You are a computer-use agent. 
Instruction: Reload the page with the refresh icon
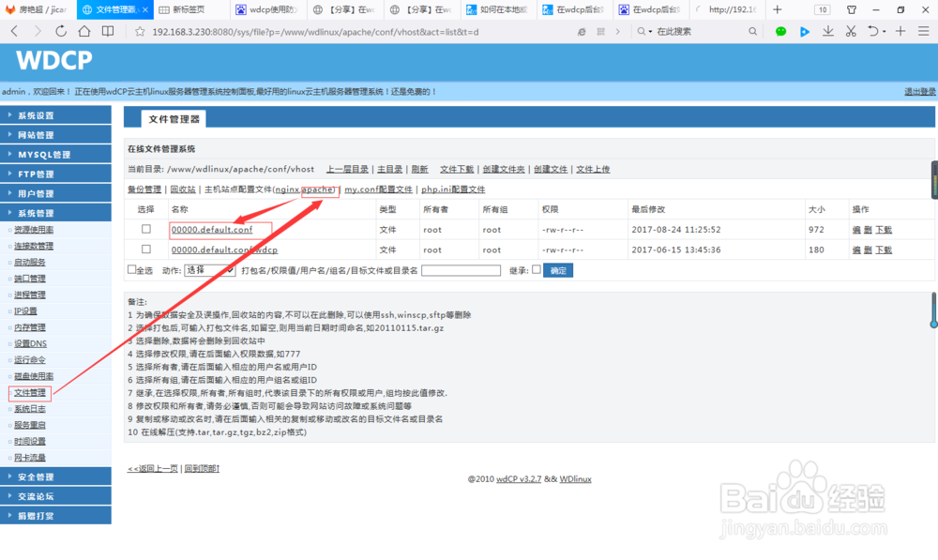click(61, 31)
